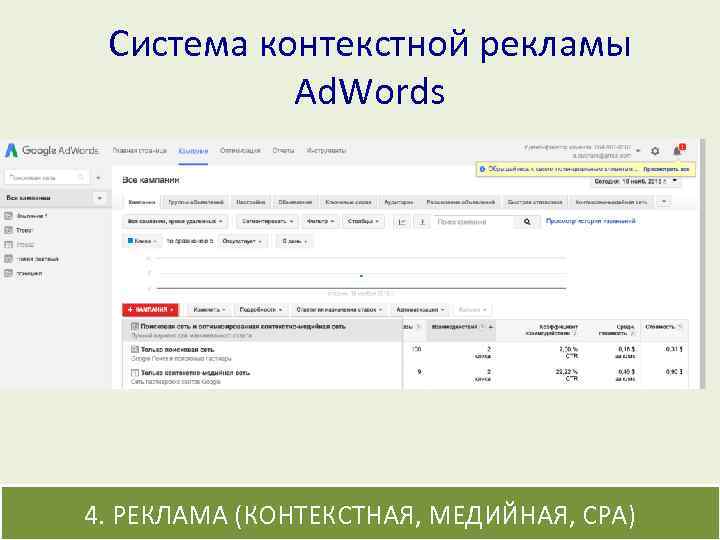Click the chart toggle icon next to Столбцы

402,222
